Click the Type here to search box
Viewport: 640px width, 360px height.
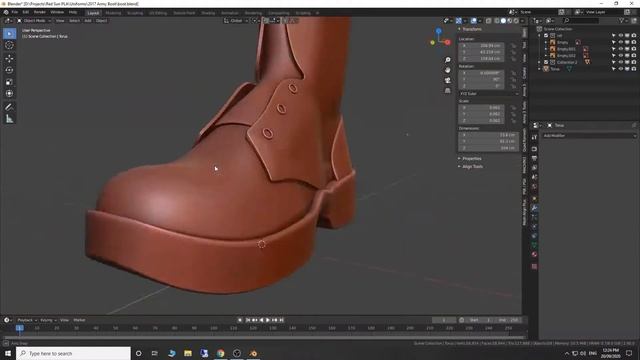73,353
